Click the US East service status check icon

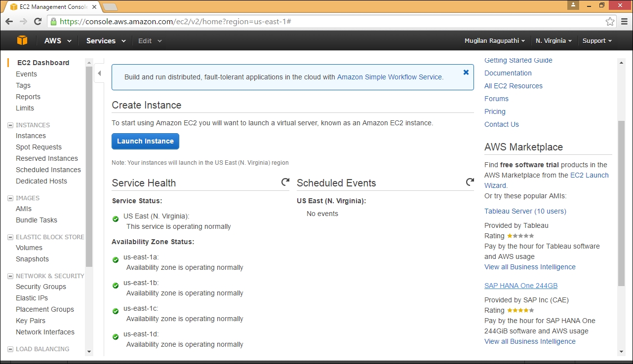(x=116, y=219)
